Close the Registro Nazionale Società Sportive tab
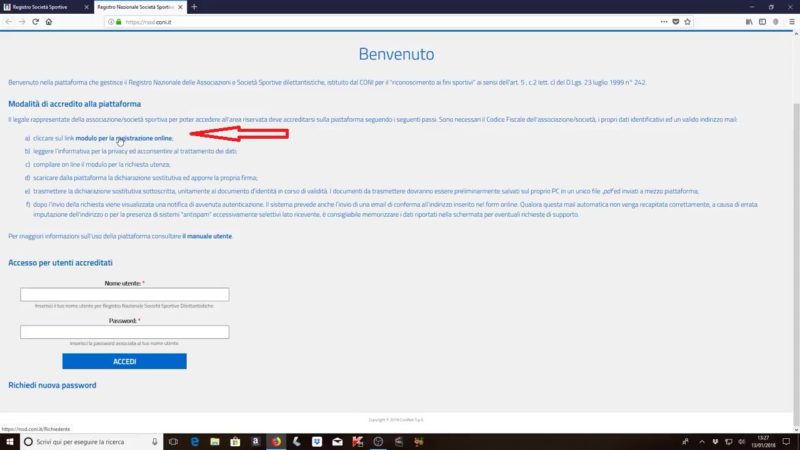Screen dimensions: 800x450 point(180,7)
